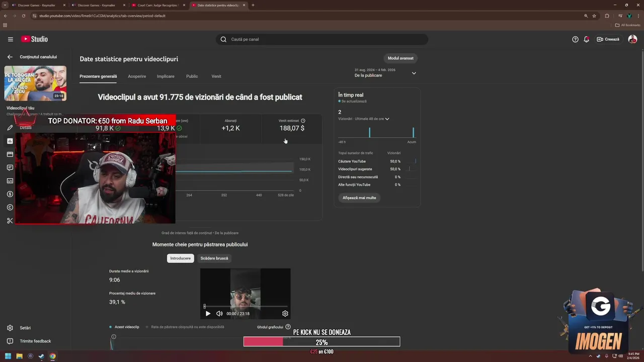Open Windows Start button

[x=8, y=356]
